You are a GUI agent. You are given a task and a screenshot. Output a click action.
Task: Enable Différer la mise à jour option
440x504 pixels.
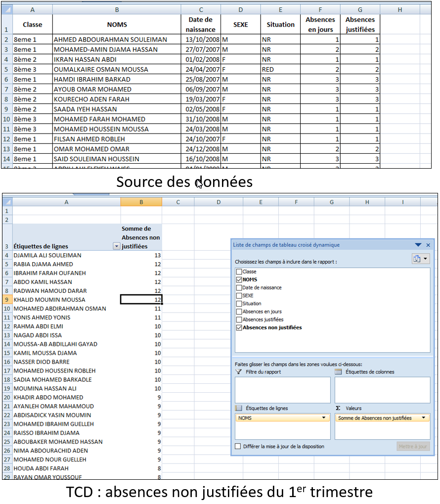point(238,447)
